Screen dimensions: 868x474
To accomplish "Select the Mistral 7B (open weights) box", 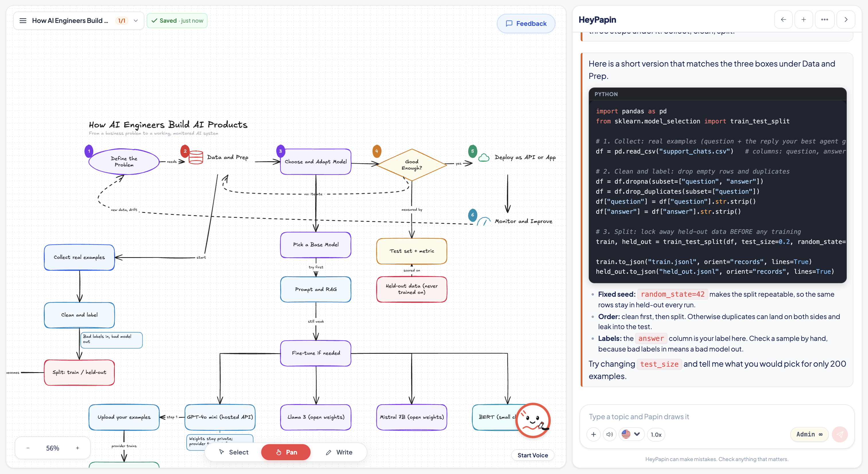I will (411, 417).
